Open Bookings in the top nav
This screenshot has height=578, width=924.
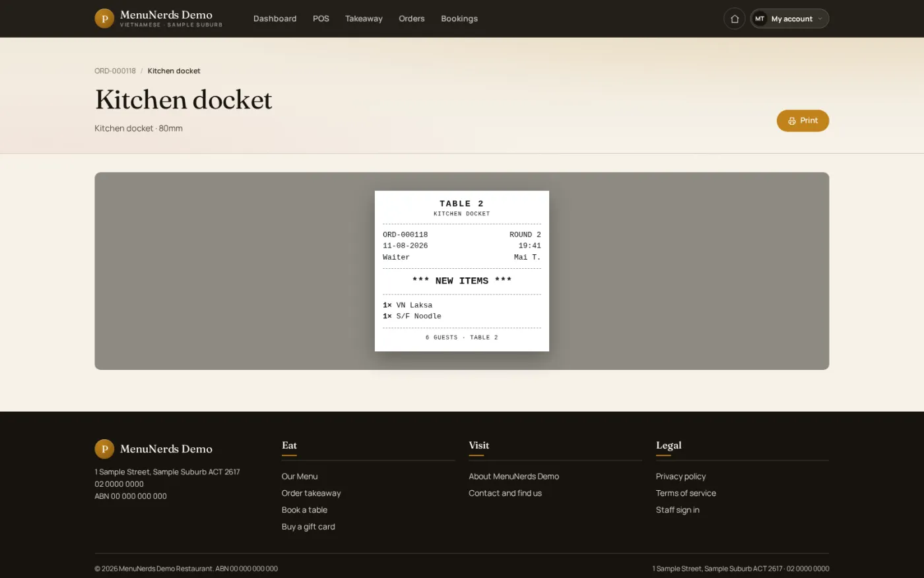click(x=459, y=18)
